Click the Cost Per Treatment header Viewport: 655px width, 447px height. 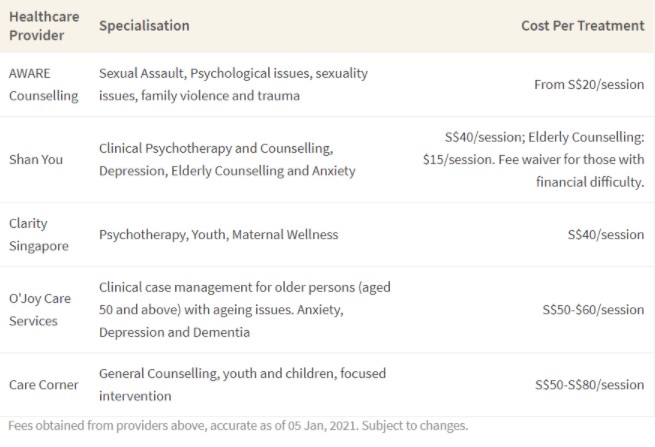point(582,27)
